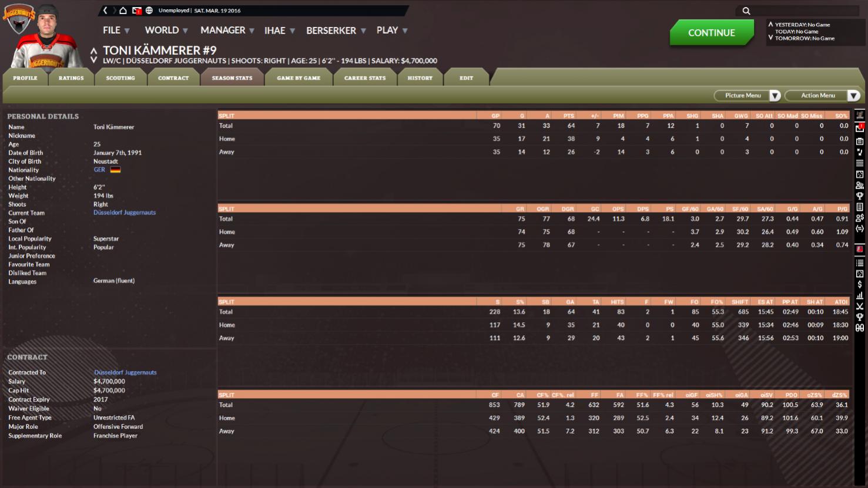Click the globe icon in top bar
This screenshot has width=868, height=488.
click(149, 11)
